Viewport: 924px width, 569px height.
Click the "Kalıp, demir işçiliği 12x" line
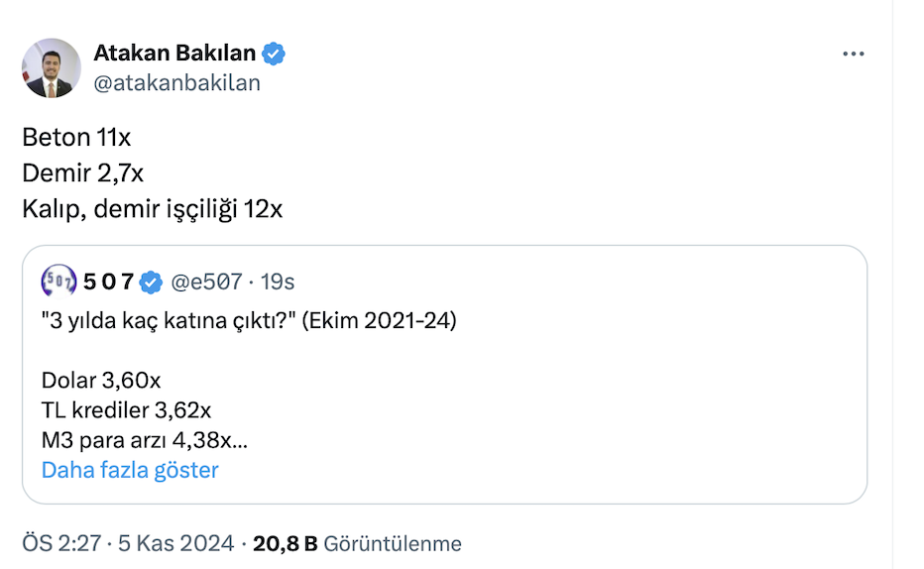pos(152,209)
